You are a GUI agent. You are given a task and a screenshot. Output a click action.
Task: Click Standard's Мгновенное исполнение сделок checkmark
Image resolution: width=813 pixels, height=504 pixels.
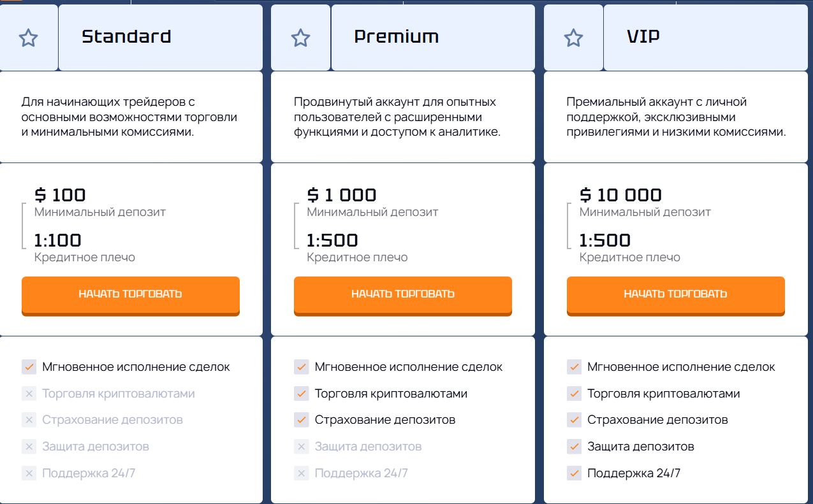(x=29, y=367)
